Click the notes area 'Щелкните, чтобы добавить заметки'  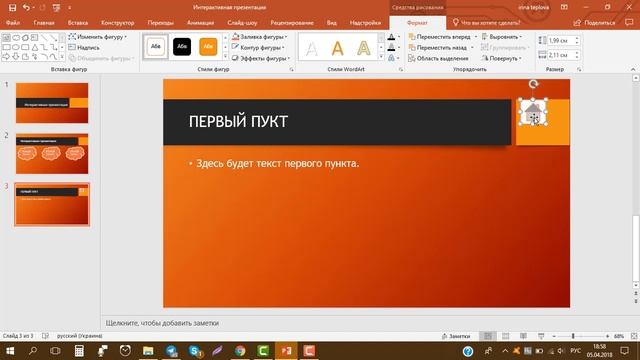coord(162,323)
